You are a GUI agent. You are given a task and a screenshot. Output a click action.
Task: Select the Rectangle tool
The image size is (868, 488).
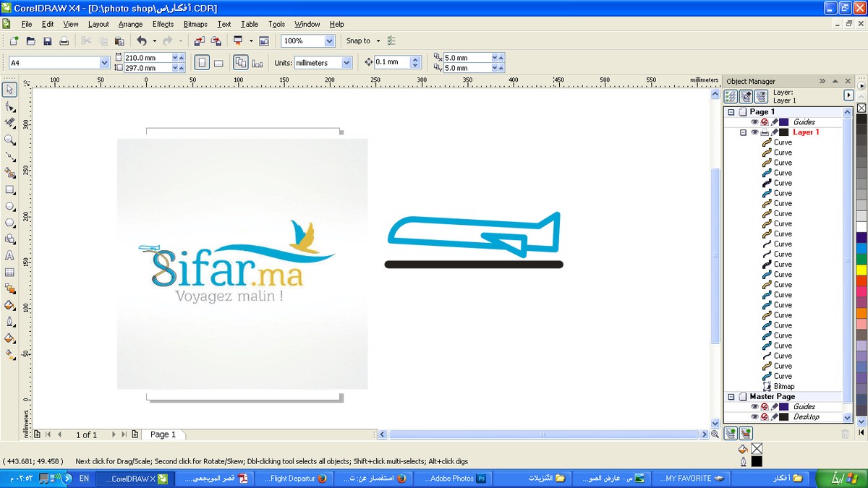[x=10, y=189]
